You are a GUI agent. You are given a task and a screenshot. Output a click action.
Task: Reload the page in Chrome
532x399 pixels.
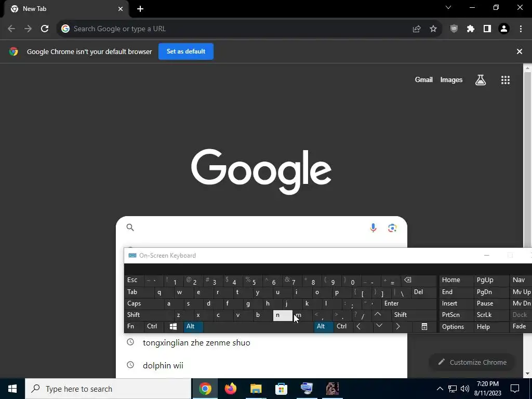(45, 29)
